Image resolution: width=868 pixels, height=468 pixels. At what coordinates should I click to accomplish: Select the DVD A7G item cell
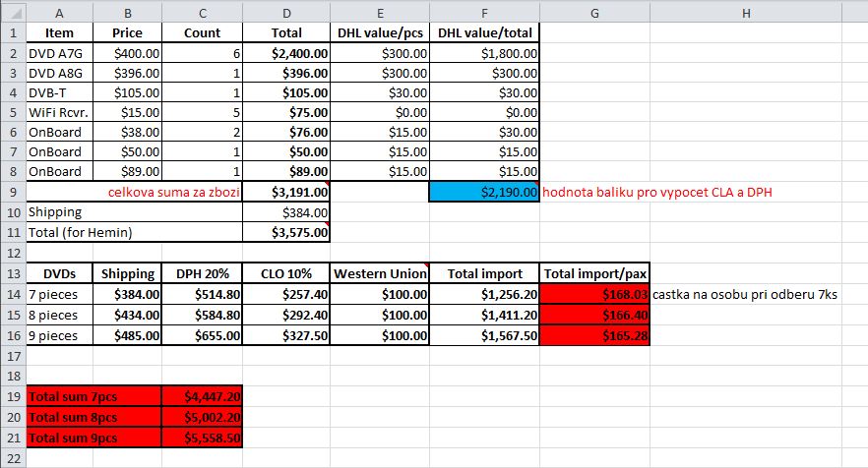[x=59, y=54]
